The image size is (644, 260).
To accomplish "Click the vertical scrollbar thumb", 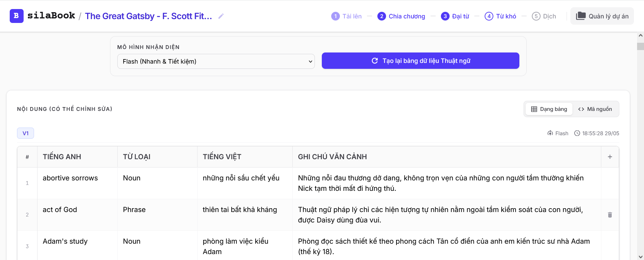I will tap(641, 46).
